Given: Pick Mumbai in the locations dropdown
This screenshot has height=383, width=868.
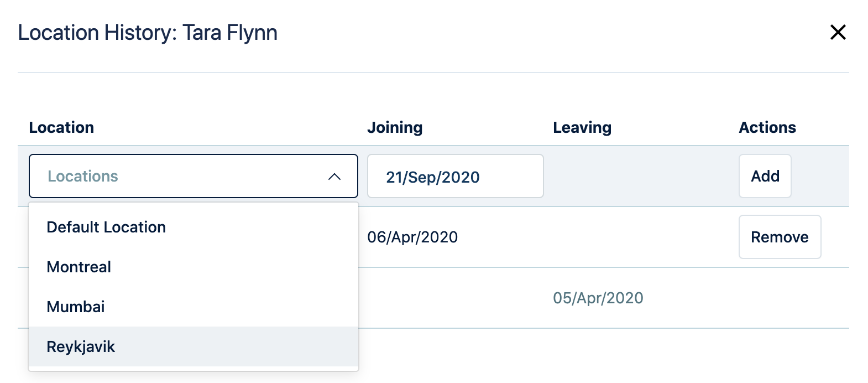Looking at the screenshot, I should pyautogui.click(x=76, y=307).
